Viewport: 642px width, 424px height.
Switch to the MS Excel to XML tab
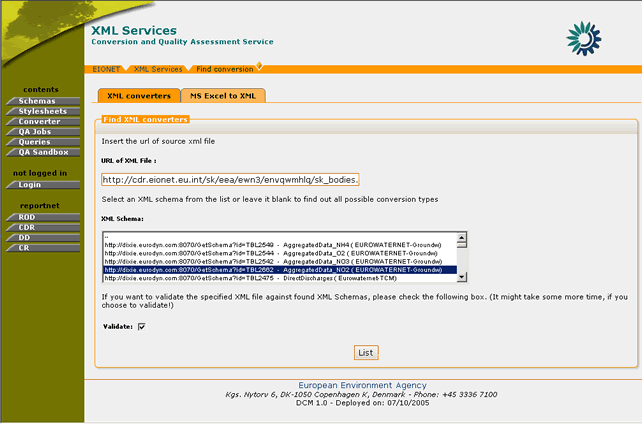[223, 96]
